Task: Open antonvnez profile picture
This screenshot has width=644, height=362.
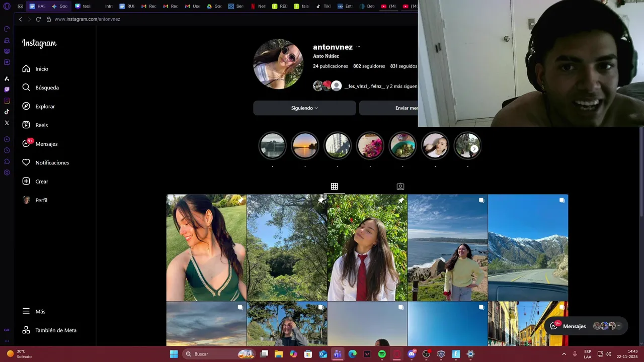Action: (278, 64)
